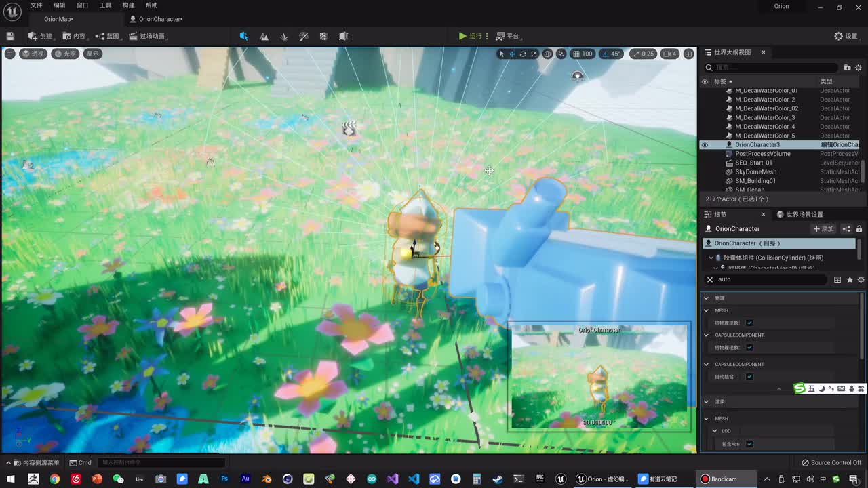
Task: Create new folder in the world outliner
Action: (x=847, y=68)
